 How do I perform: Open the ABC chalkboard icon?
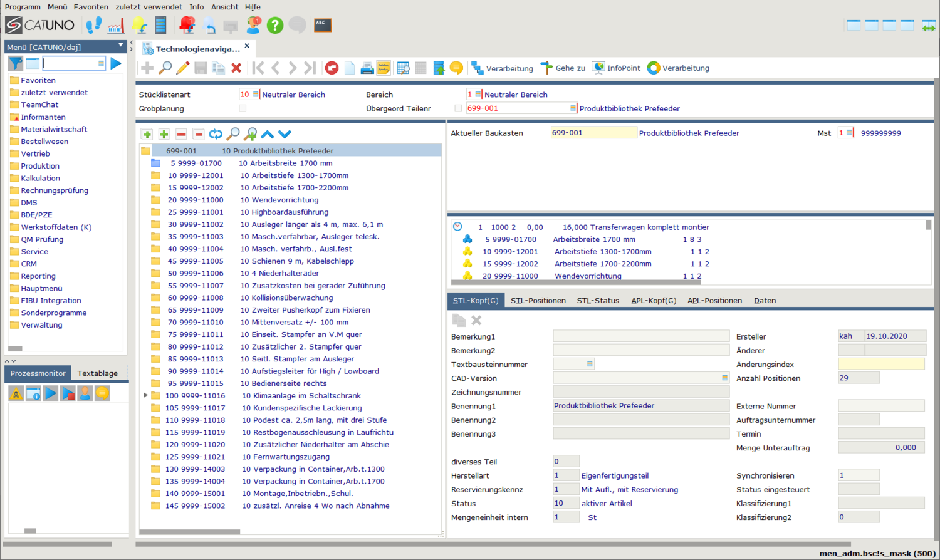[323, 25]
